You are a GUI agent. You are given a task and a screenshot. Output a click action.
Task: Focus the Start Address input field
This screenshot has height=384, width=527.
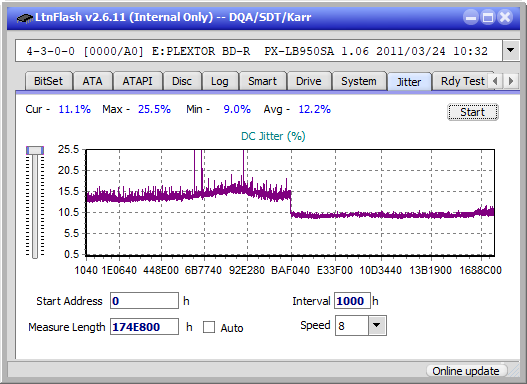click(x=145, y=301)
